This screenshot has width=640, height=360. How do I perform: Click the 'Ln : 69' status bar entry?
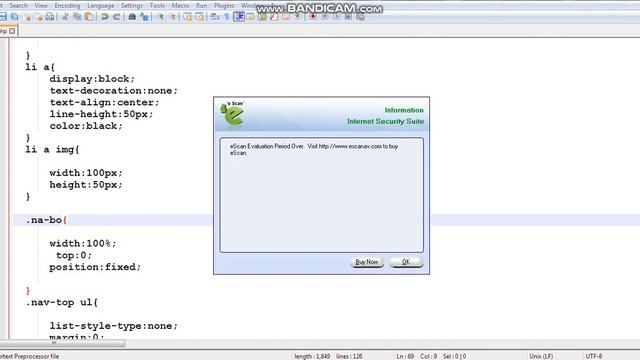pos(405,356)
